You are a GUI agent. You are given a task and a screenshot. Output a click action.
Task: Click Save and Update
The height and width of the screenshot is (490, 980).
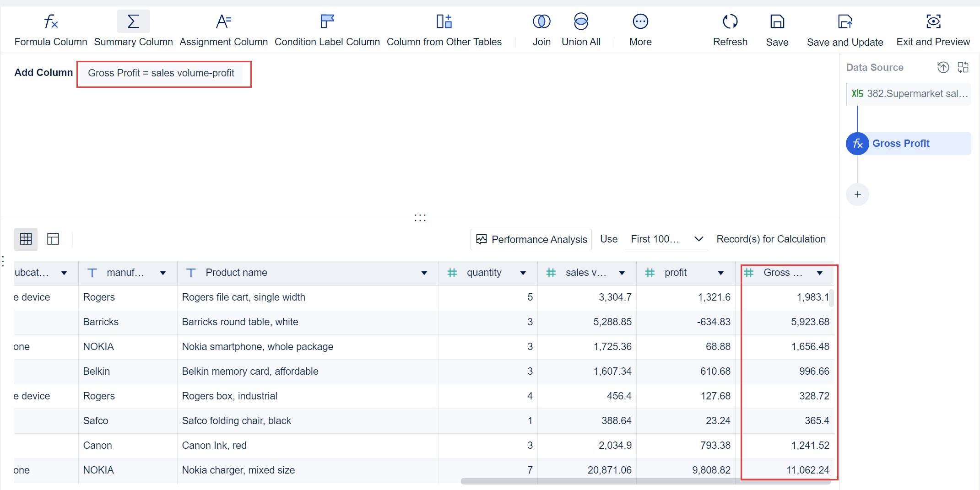pos(845,29)
